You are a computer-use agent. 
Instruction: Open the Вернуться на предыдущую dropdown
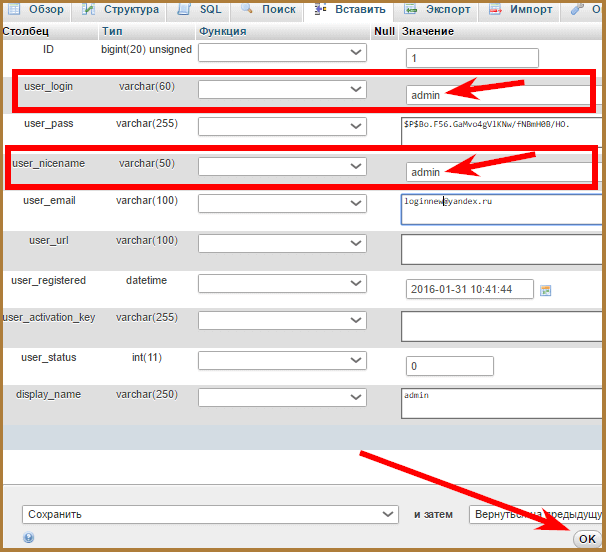click(536, 515)
